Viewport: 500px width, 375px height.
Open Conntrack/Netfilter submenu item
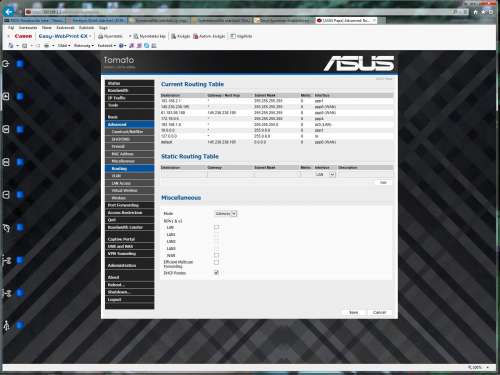(130, 132)
